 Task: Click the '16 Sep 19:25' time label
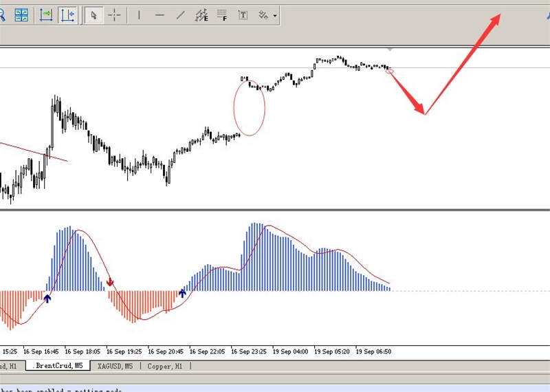click(124, 351)
